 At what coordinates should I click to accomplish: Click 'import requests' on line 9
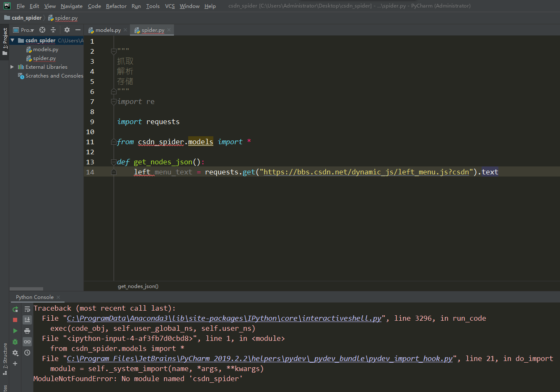[148, 122]
